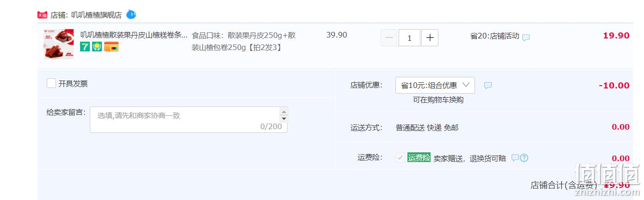The height and width of the screenshot is (200, 644).
Task: Expand the 省10元:组合优惠 discount dropdown
Action: tap(435, 85)
